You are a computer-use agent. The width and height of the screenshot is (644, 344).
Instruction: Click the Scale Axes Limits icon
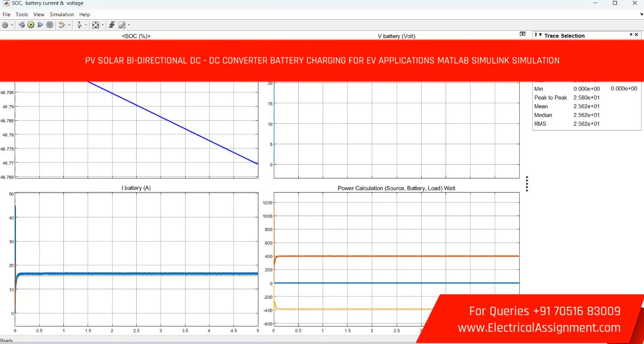tap(95, 25)
